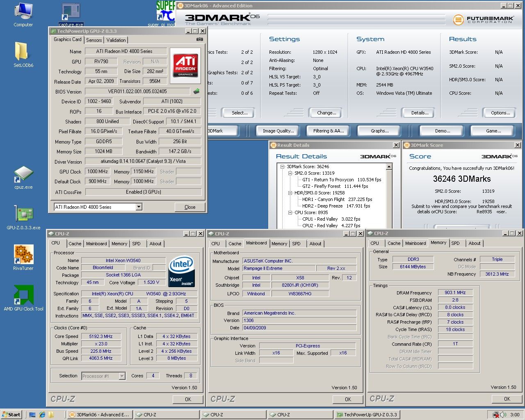Open Graphs... in 3DMark06
The width and height of the screenshot is (525, 420).
379,131
